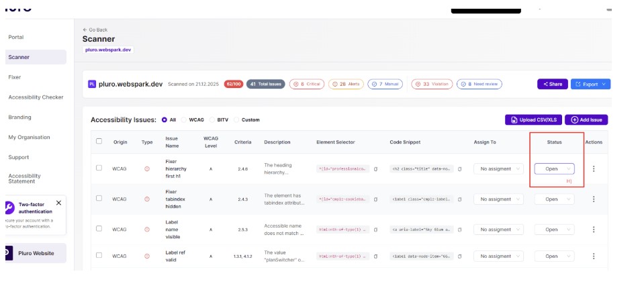Open Status dropdown in the first row

click(x=554, y=169)
